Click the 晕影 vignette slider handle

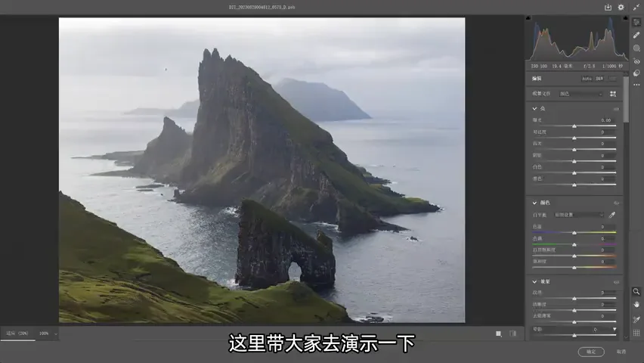pos(574,336)
